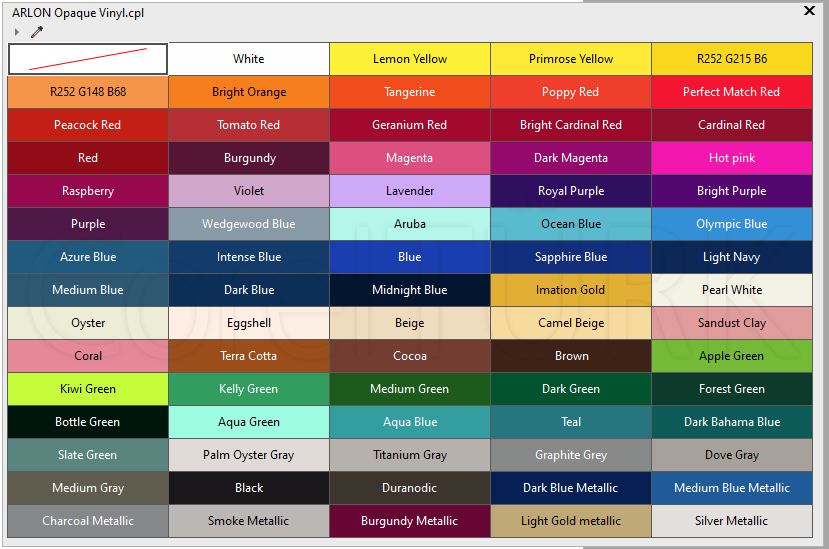Select the Terra Cotta swatch
The width and height of the screenshot is (829, 549).
coord(249,356)
